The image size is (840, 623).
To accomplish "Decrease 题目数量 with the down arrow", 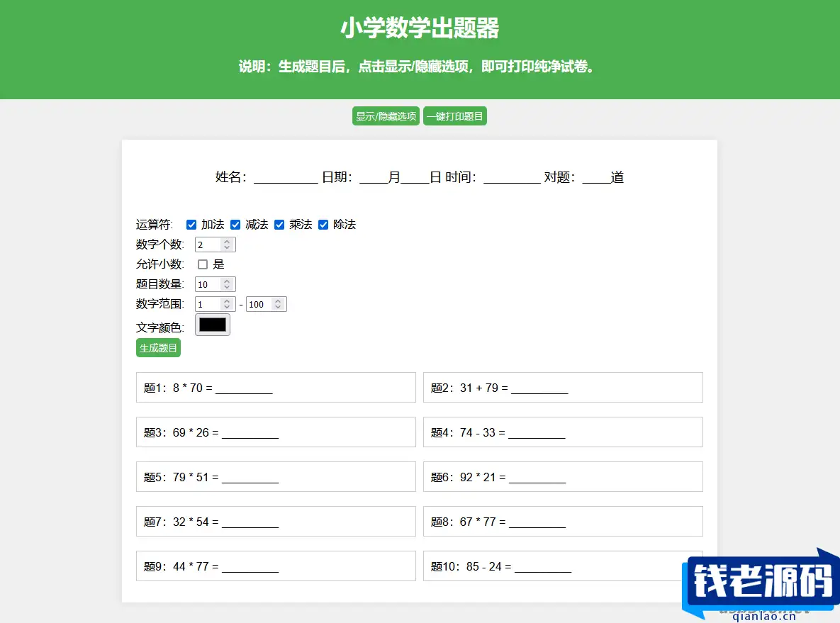I will coord(227,288).
